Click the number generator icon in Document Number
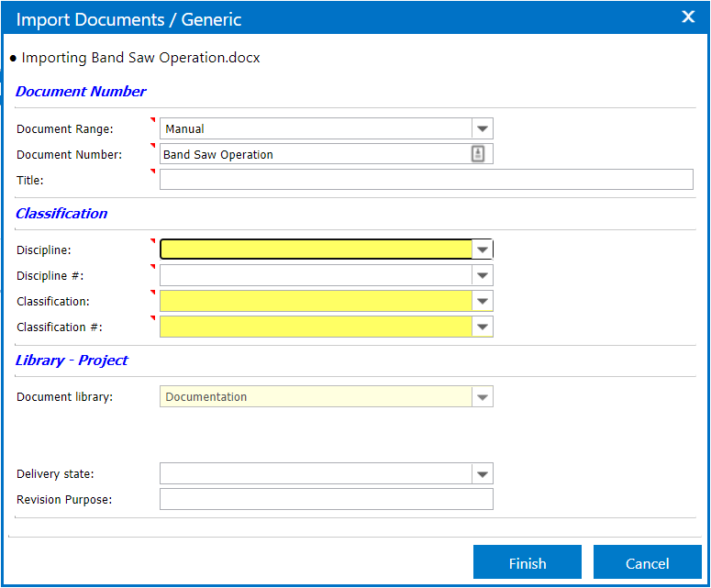The image size is (711, 588). tap(478, 154)
